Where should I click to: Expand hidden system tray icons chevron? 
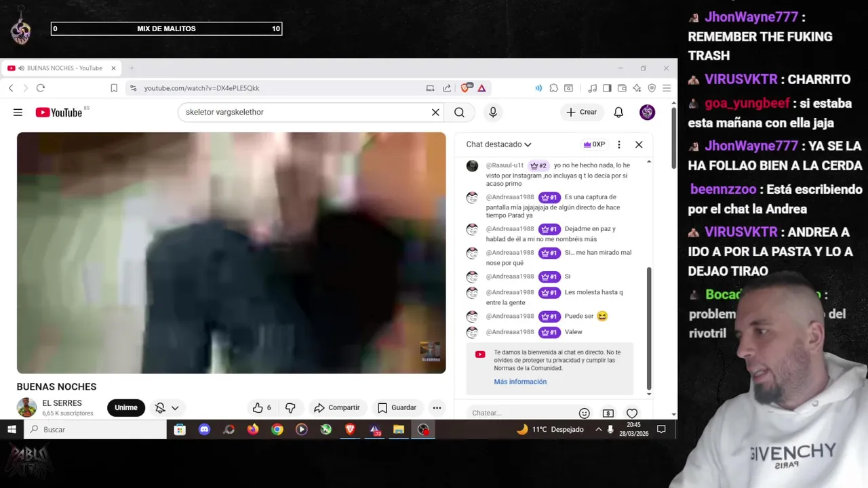[x=598, y=429]
